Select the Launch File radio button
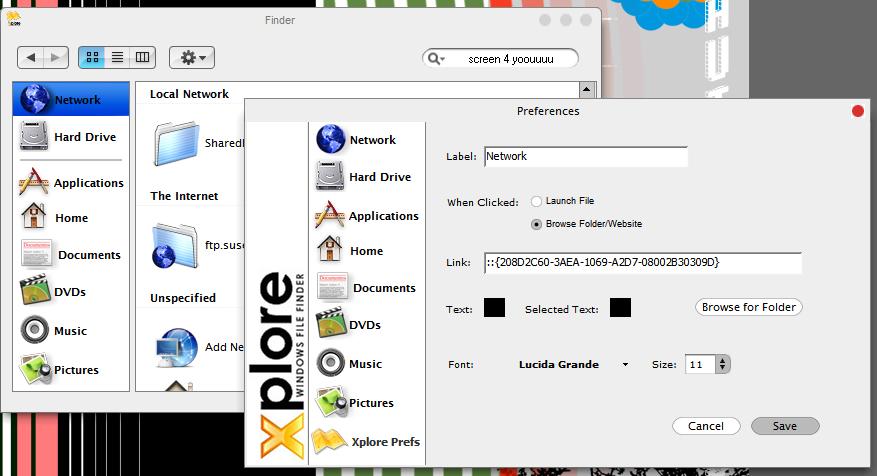 (536, 201)
